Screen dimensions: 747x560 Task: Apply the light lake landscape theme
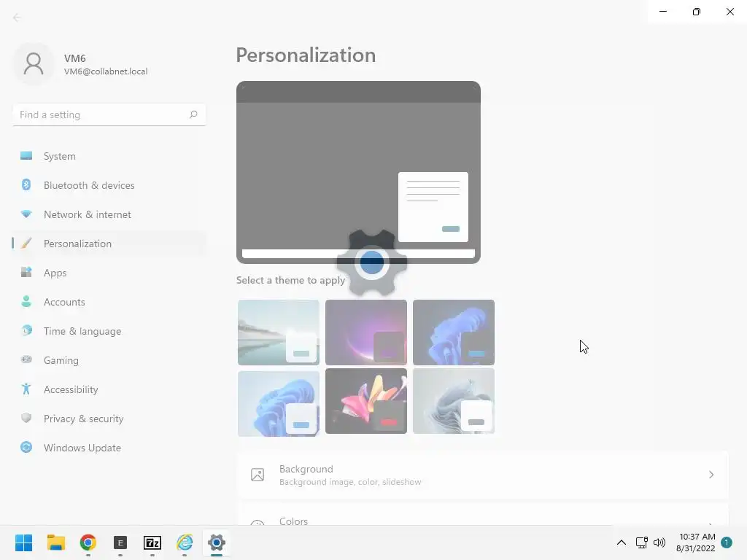pyautogui.click(x=279, y=332)
